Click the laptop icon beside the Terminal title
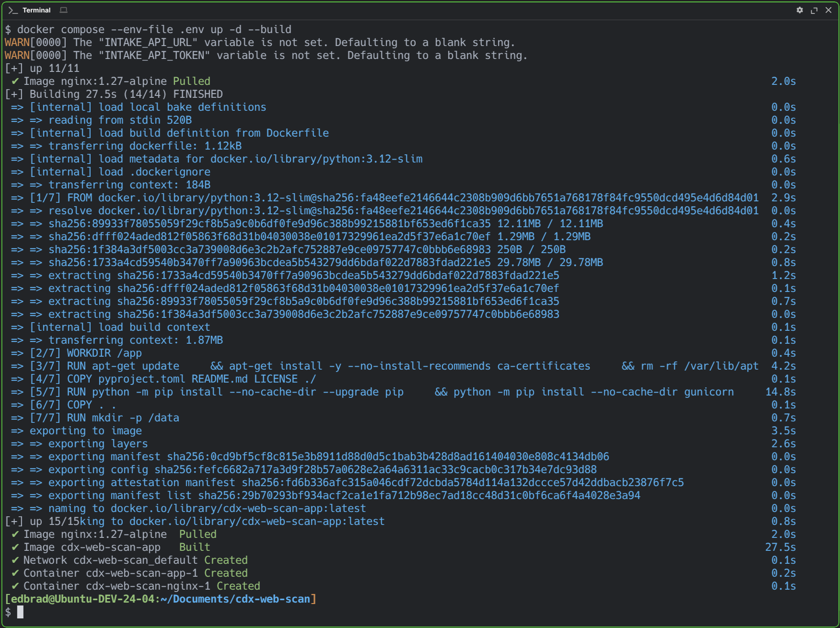840x628 pixels. 63,10
